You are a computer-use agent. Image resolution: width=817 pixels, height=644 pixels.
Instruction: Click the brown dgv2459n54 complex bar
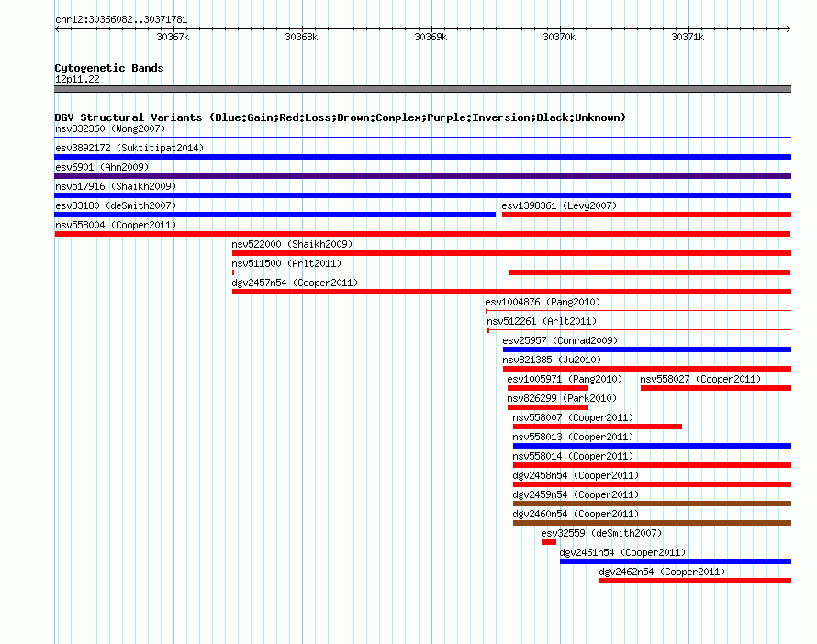(x=653, y=504)
